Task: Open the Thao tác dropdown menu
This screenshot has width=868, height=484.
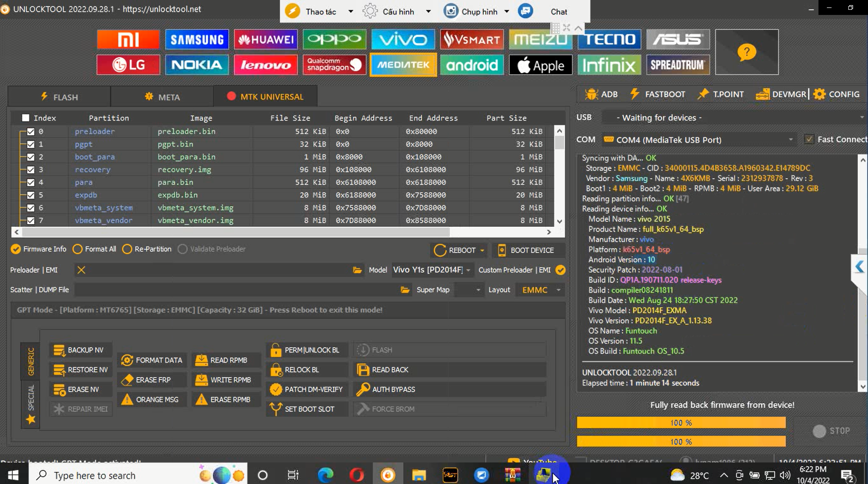Action: [350, 12]
